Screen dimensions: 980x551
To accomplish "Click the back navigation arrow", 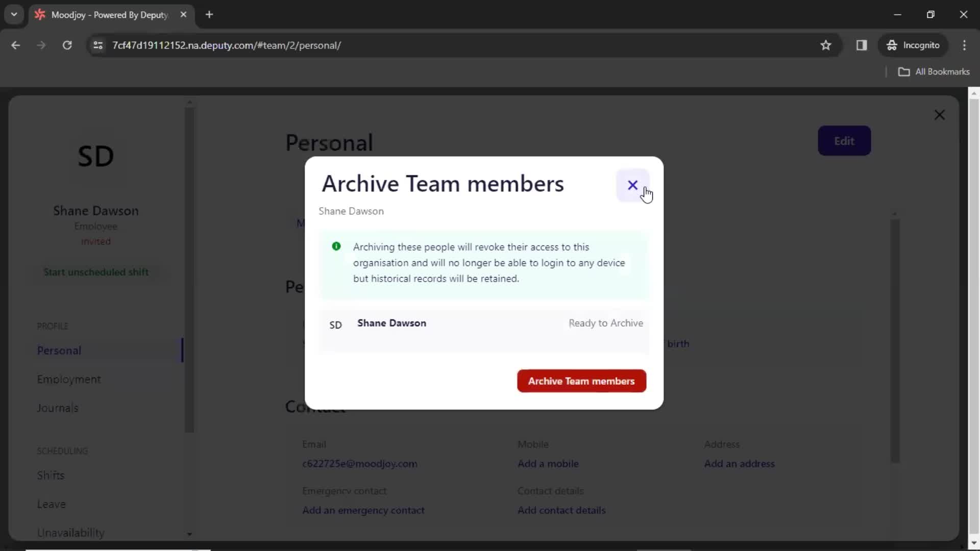I will [16, 45].
